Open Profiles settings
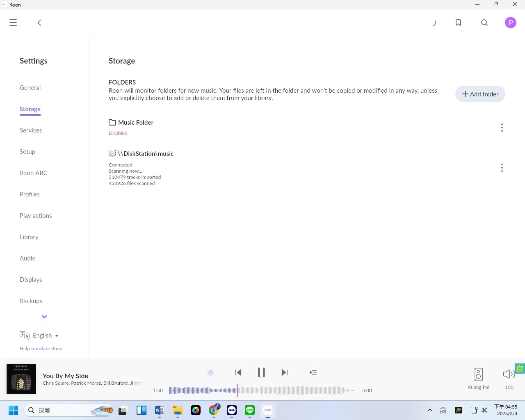Image resolution: width=525 pixels, height=420 pixels. pos(30,194)
